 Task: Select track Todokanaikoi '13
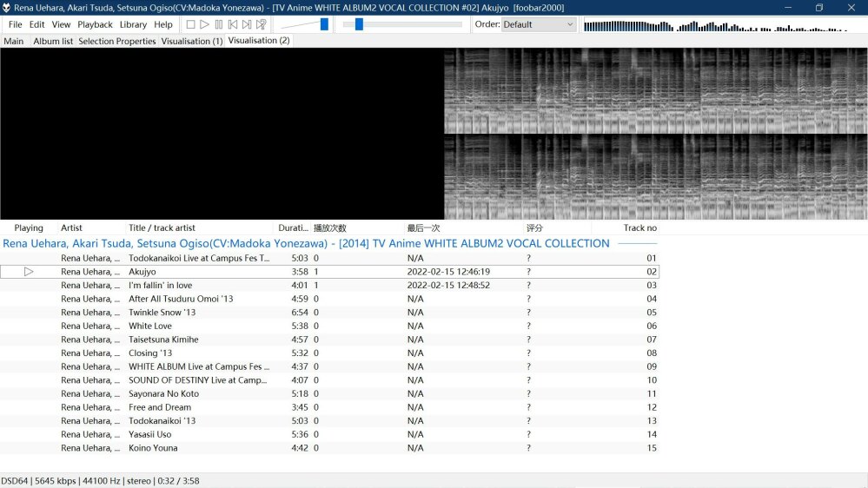329,421
